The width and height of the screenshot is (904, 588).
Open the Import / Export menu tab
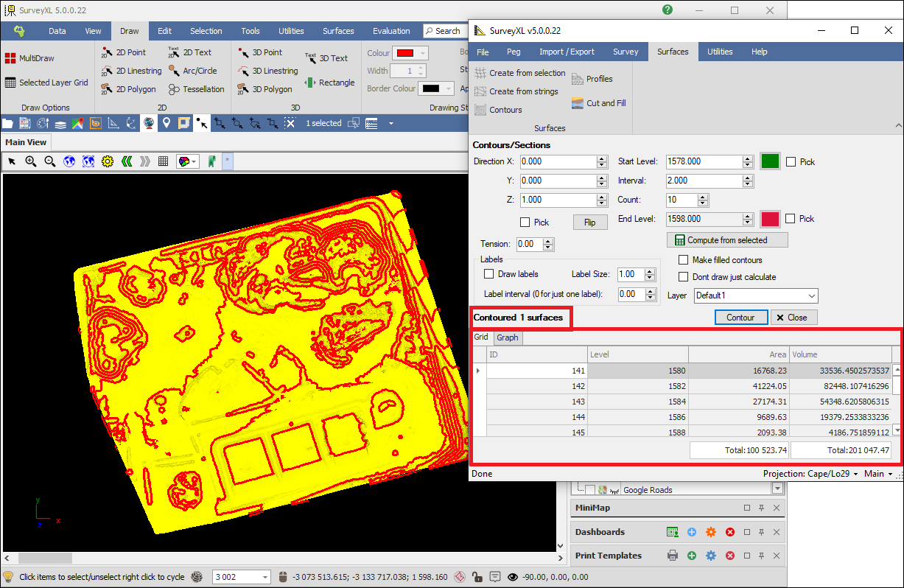pos(567,52)
